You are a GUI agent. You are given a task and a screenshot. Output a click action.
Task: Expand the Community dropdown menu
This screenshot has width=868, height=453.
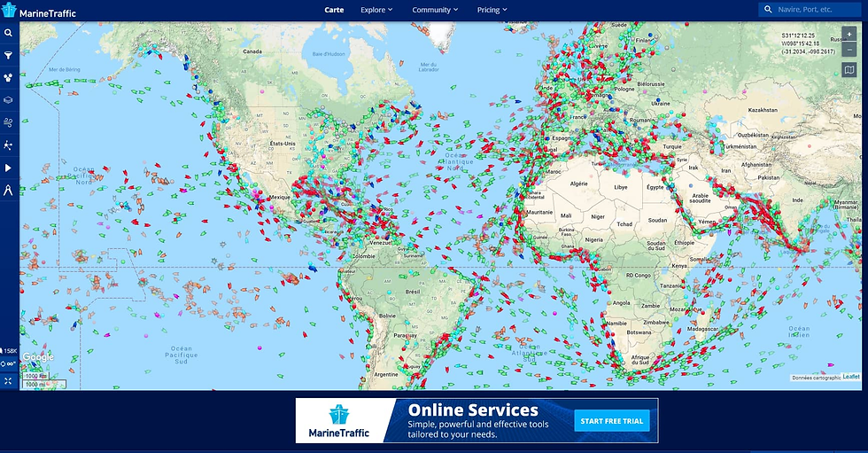point(435,10)
